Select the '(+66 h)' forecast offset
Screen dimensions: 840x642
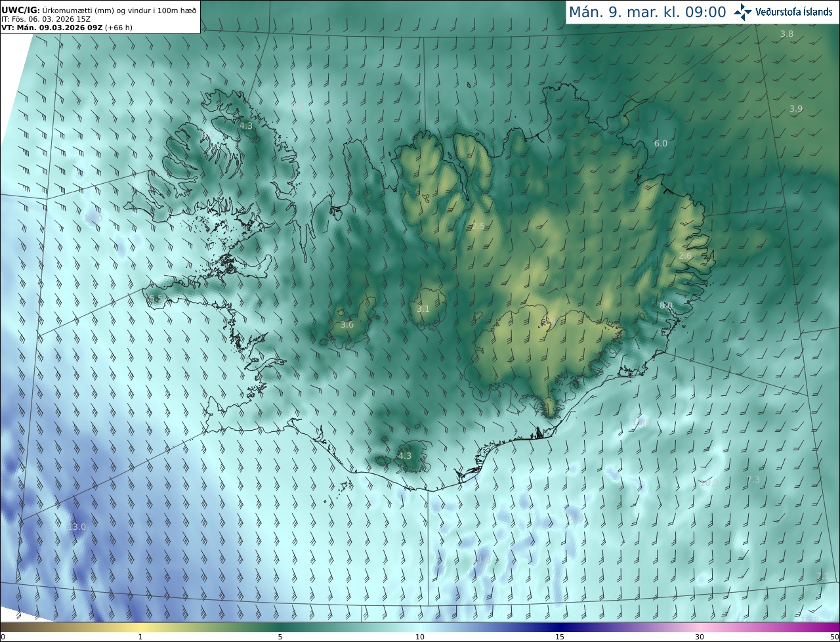[119, 28]
